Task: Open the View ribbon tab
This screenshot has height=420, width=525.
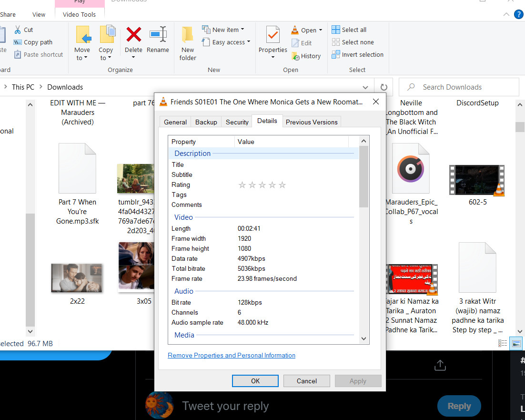Action: click(39, 14)
